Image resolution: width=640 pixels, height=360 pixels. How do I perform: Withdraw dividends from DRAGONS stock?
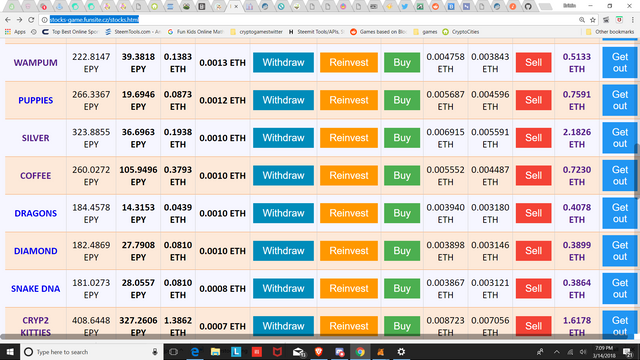click(x=283, y=213)
